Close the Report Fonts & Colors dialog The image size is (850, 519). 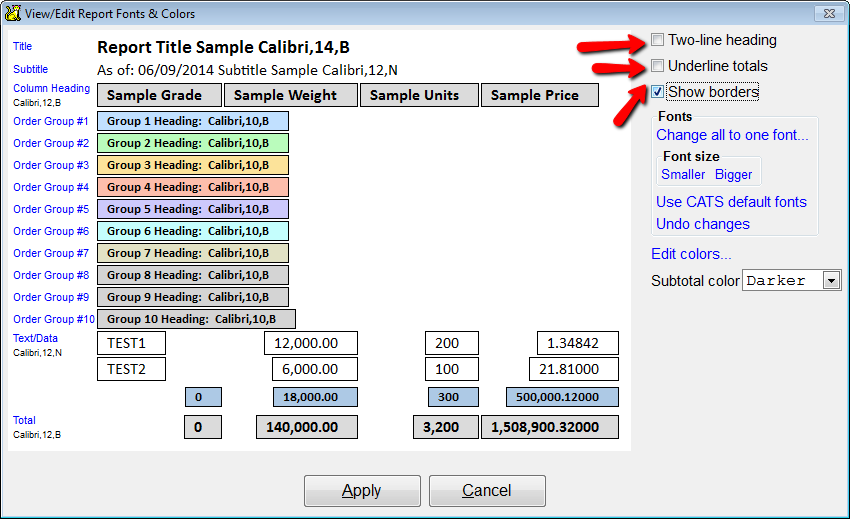tap(829, 14)
